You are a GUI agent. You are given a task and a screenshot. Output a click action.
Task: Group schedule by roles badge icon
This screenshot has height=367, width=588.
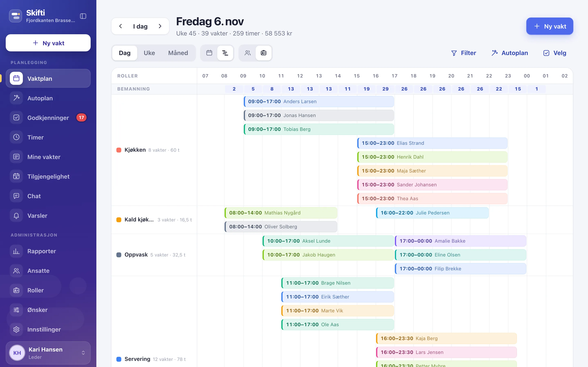tap(264, 53)
